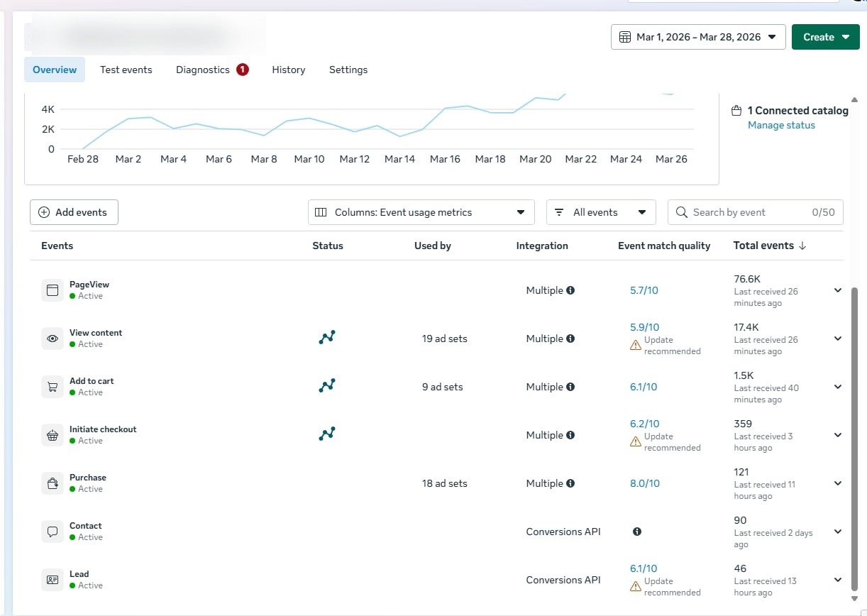
Task: Click the View content eye icon
Action: (x=52, y=339)
